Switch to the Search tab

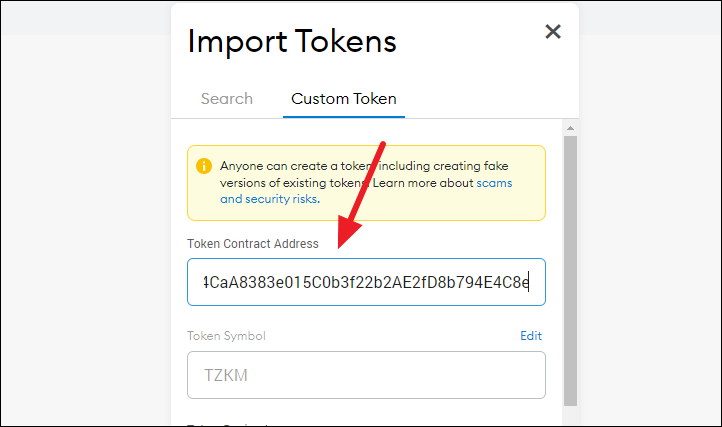(227, 99)
